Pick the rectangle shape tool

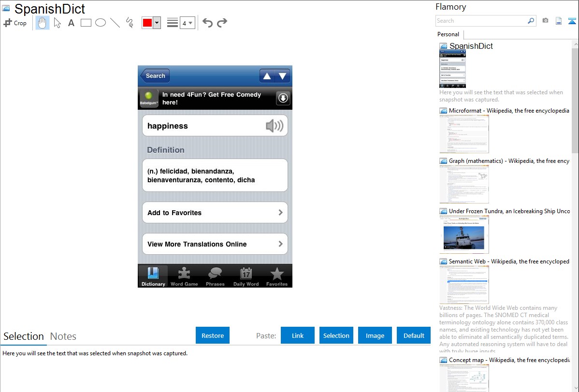pyautogui.click(x=86, y=23)
